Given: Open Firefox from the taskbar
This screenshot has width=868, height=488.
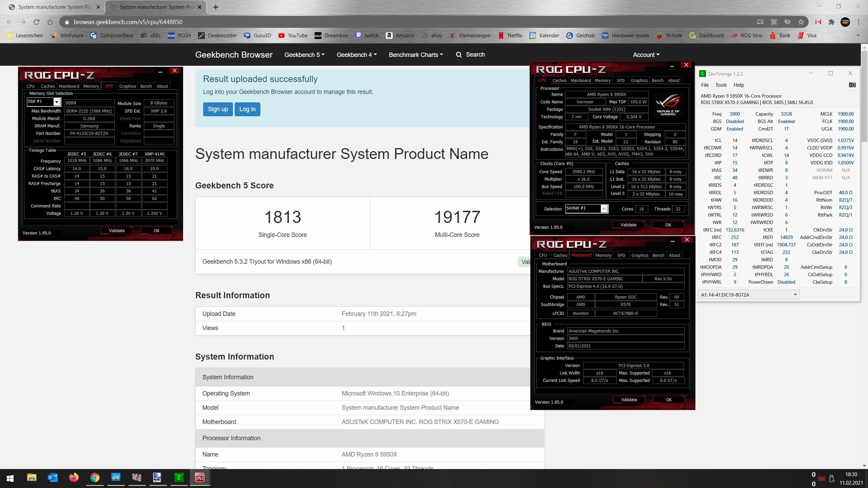Looking at the screenshot, I should [74, 478].
